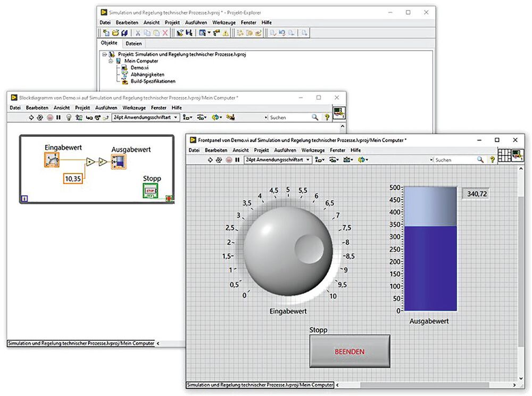Switch to the Dateien tab
The height and width of the screenshot is (396, 532).
[x=134, y=43]
